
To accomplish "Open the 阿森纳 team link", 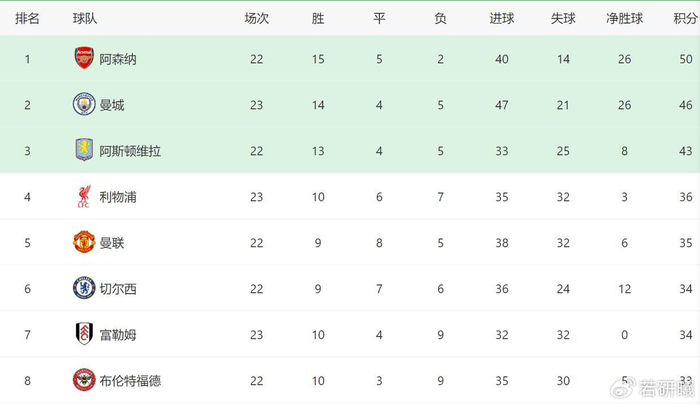I will point(118,59).
